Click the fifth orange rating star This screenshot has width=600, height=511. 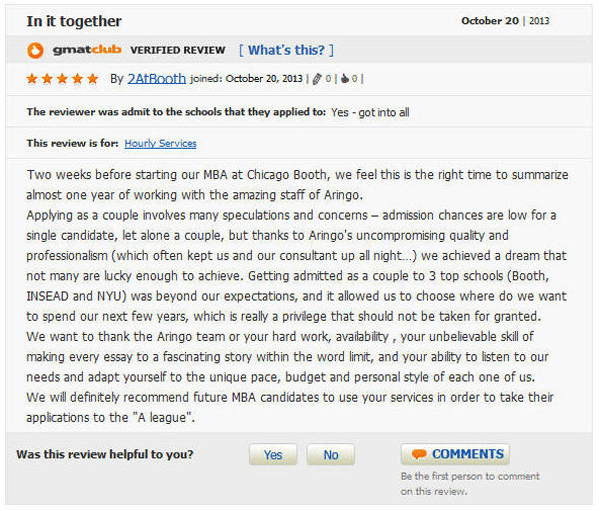(x=93, y=79)
